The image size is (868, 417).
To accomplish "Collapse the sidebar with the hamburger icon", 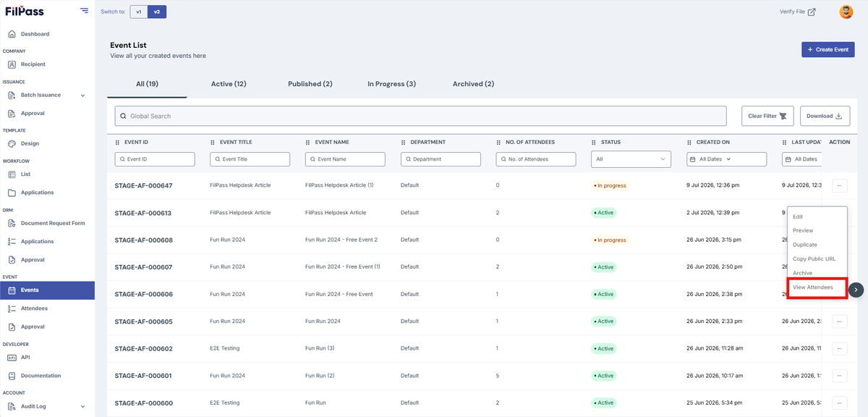I will point(85,11).
